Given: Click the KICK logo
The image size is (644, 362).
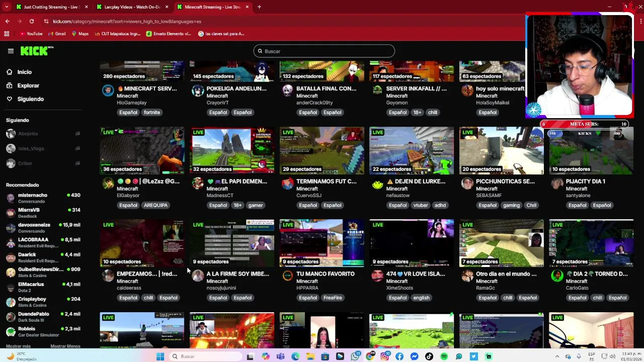Looking at the screenshot, I should tap(37, 51).
